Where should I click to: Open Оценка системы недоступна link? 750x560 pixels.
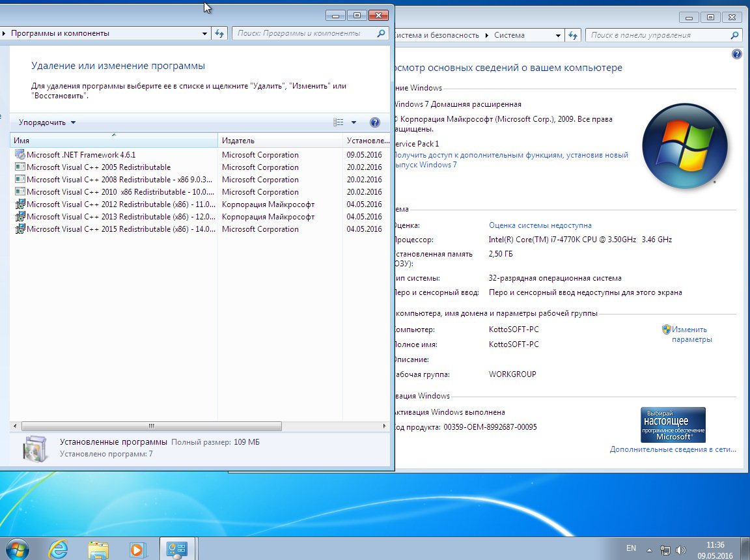tap(540, 225)
